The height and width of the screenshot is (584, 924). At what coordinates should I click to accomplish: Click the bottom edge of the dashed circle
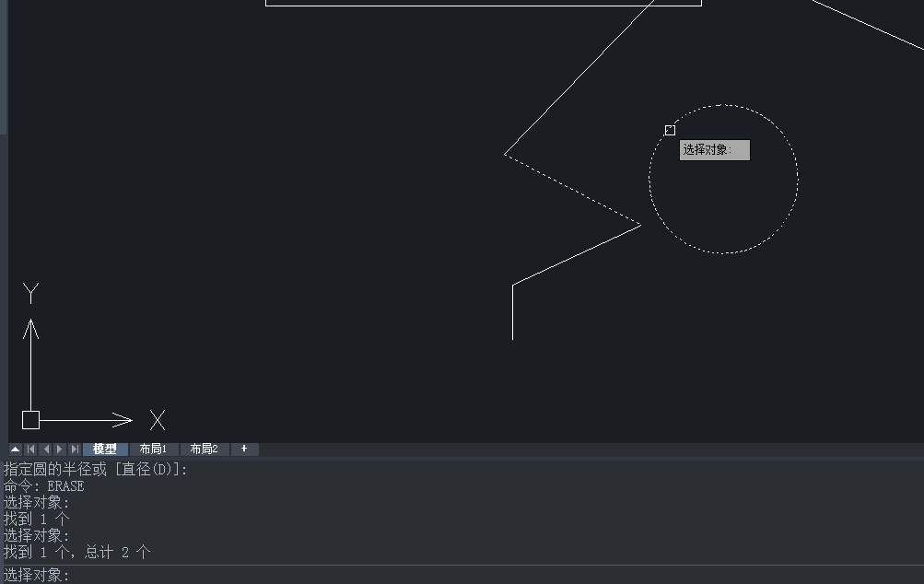[x=723, y=252]
